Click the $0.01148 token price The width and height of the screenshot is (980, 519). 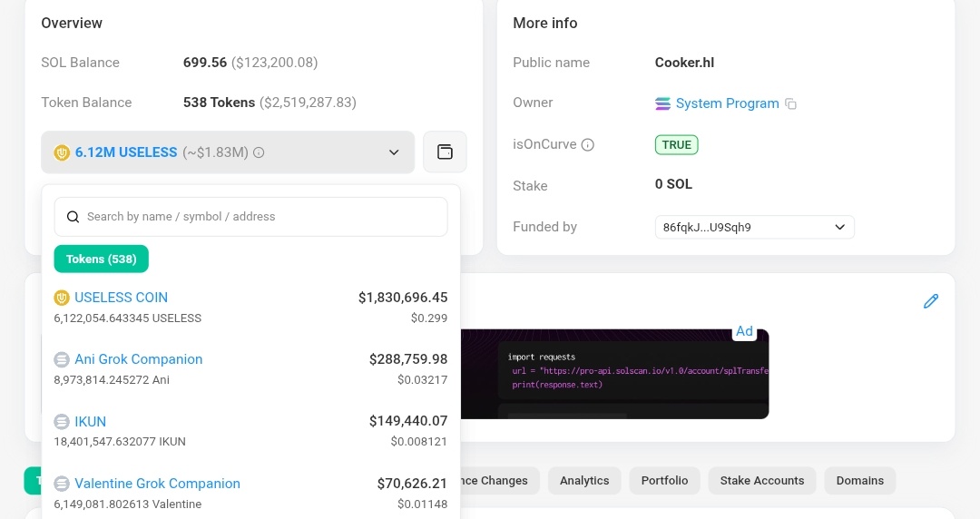tap(423, 504)
